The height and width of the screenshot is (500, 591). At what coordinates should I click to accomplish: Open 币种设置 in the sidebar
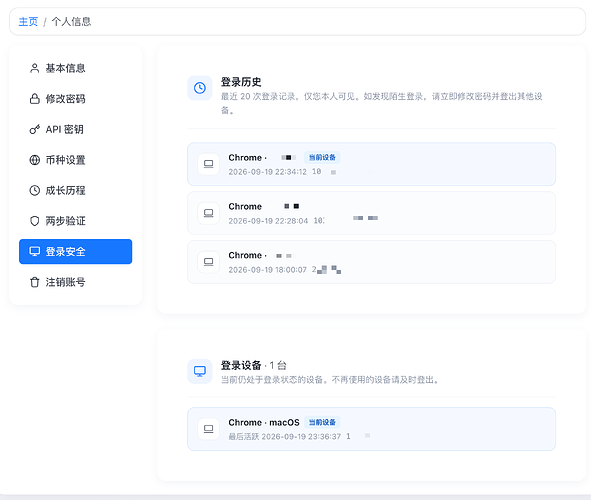click(75, 160)
